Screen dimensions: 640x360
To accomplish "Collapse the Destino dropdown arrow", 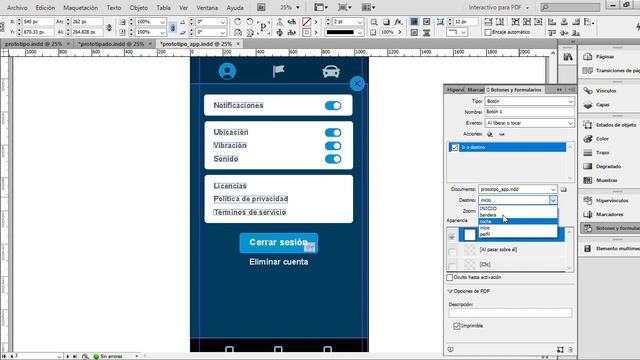I will [553, 200].
